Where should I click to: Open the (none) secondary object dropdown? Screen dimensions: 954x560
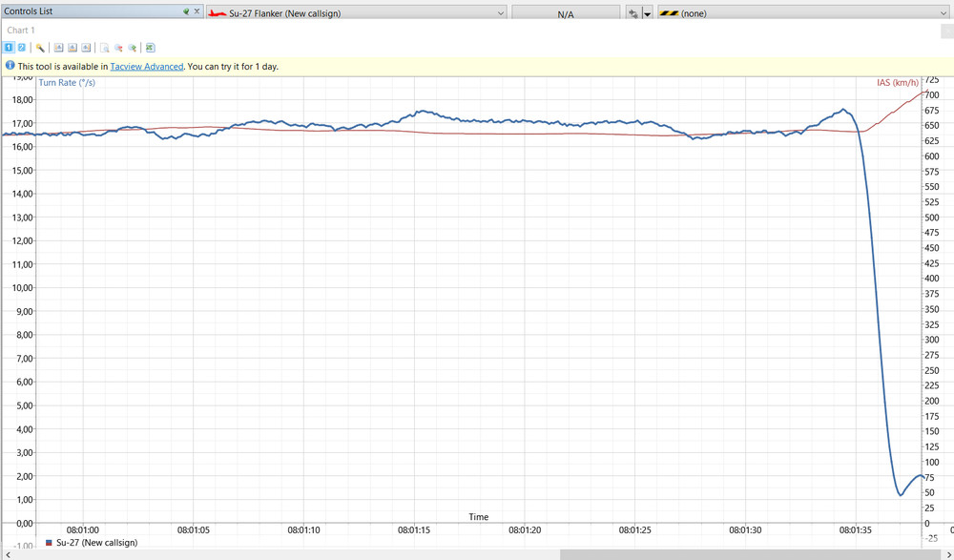(x=803, y=12)
